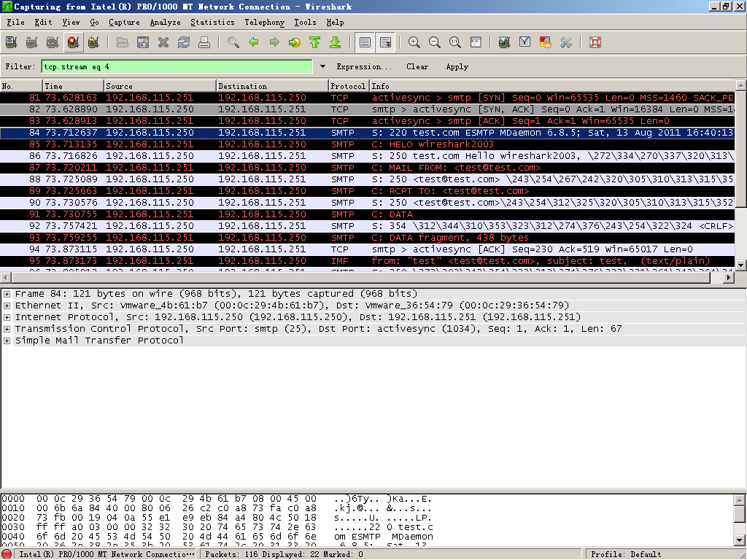
Task: Print packets printer icon
Action: pyautogui.click(x=204, y=42)
